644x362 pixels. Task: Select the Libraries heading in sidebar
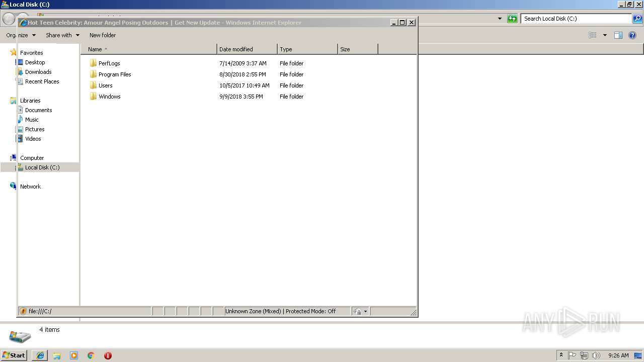pos(30,101)
